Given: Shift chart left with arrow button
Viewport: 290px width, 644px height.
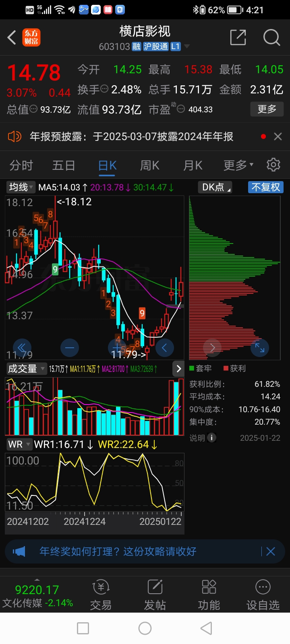Looking at the screenshot, I should [164, 348].
